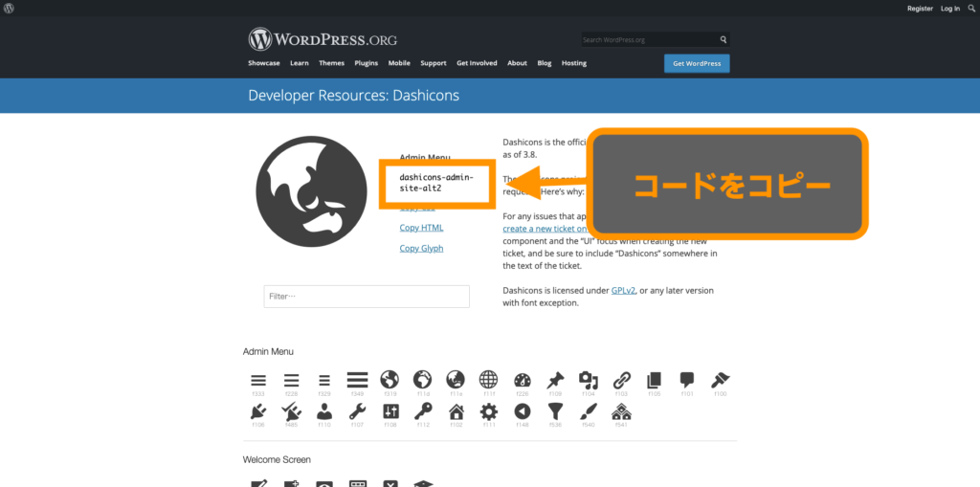The height and width of the screenshot is (487, 980).
Task: Select the collapse arrow circle icon f148
Action: point(522,411)
